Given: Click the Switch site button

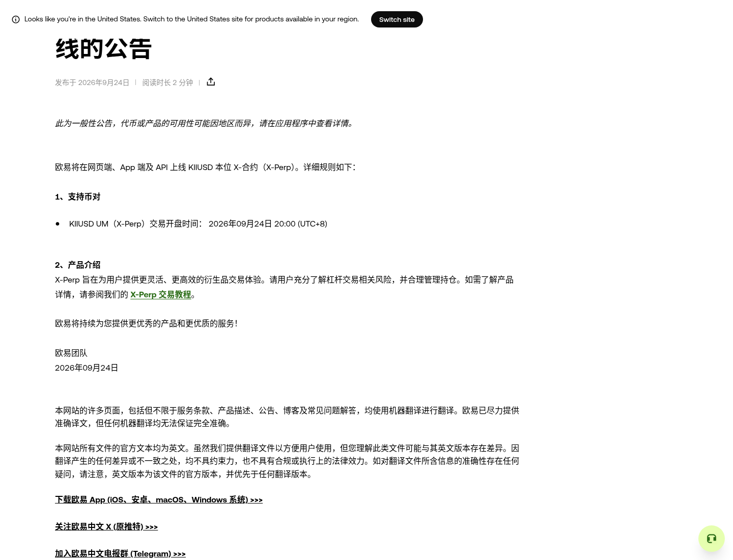Looking at the screenshot, I should pyautogui.click(x=397, y=19).
